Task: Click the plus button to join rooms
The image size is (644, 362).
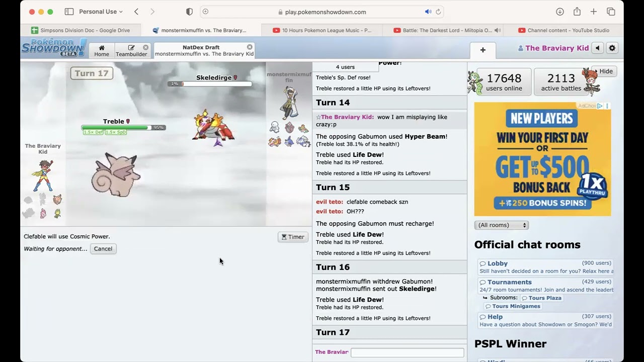Action: [482, 50]
